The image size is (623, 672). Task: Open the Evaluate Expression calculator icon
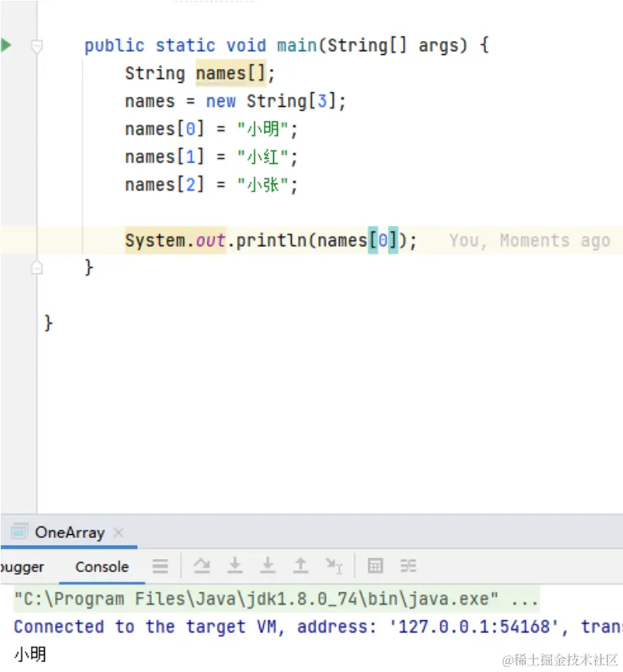[375, 566]
